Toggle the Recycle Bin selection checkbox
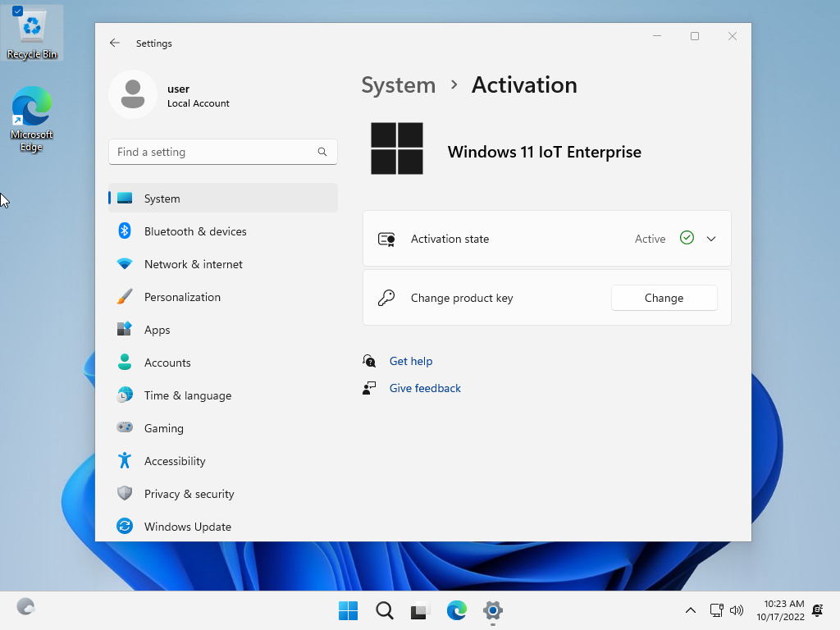Image resolution: width=840 pixels, height=630 pixels. pos(17,11)
